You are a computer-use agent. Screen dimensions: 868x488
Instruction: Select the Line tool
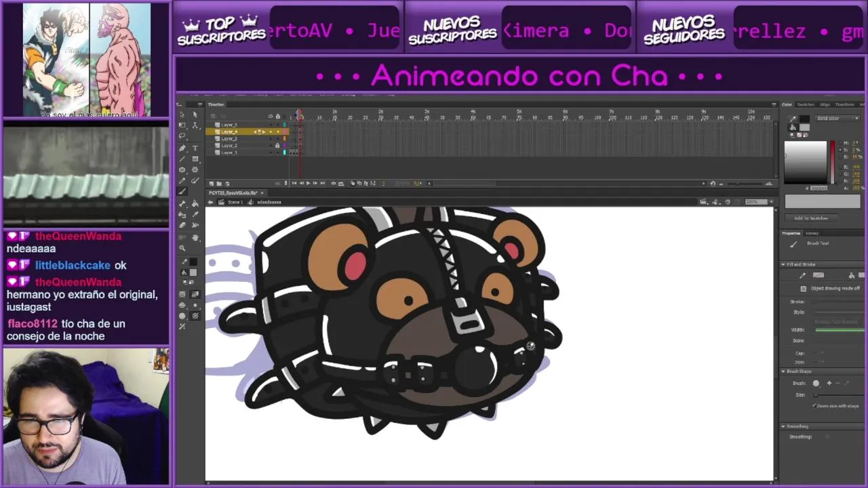pyautogui.click(x=182, y=159)
